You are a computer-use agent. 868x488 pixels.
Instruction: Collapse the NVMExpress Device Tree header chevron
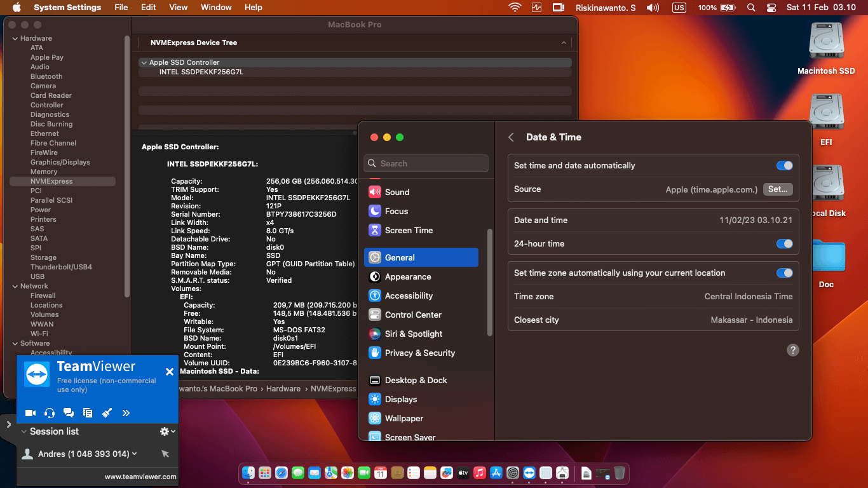(x=564, y=43)
